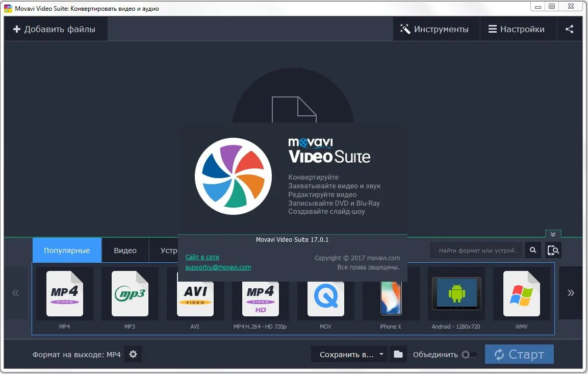Click Добавить файлы to add files
This screenshot has width=588, height=374.
point(56,29)
